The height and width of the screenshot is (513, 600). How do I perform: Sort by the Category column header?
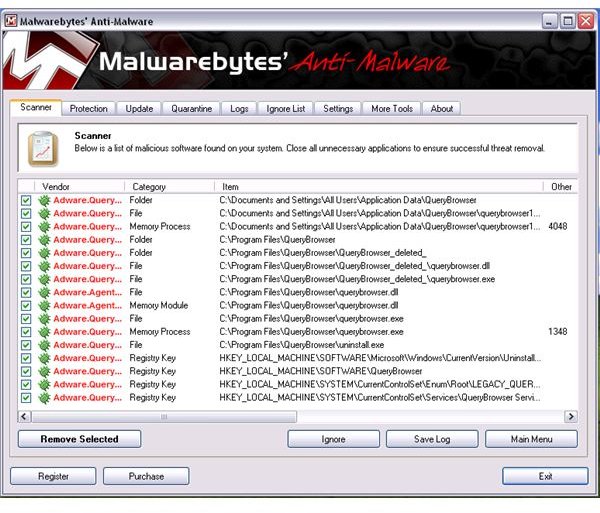point(169,187)
